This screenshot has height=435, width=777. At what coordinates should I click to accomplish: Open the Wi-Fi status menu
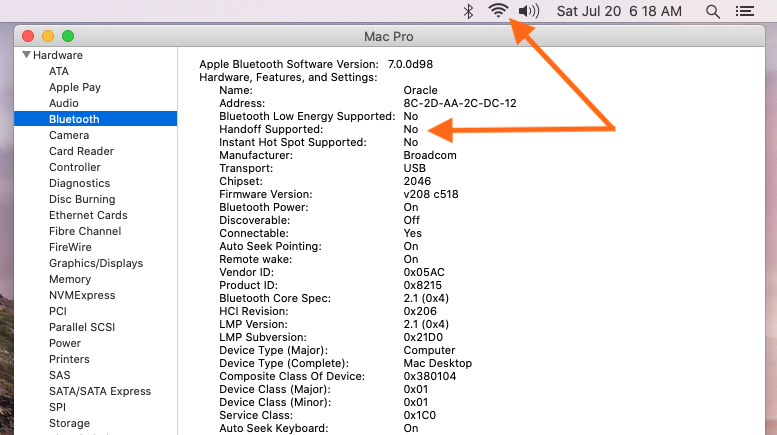tap(498, 10)
